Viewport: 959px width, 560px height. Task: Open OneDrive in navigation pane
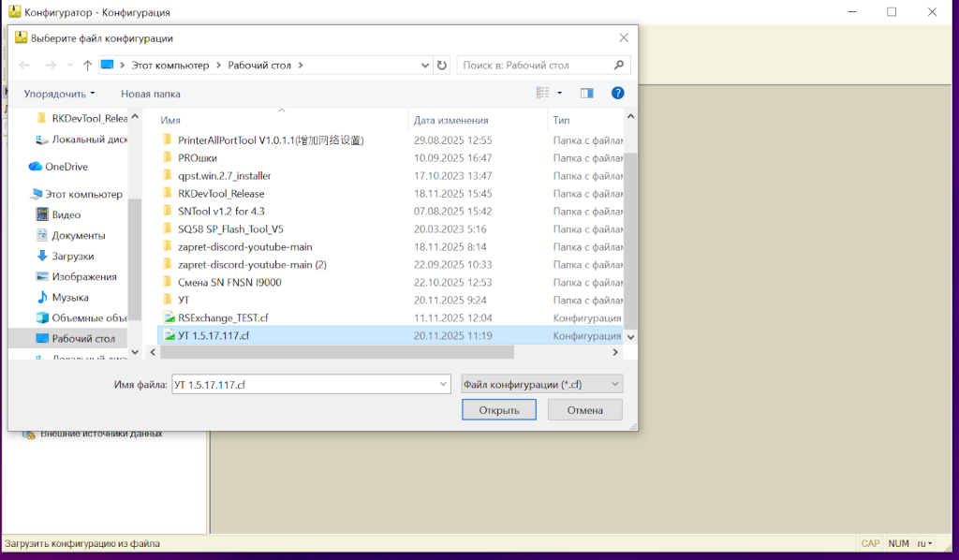(x=66, y=167)
